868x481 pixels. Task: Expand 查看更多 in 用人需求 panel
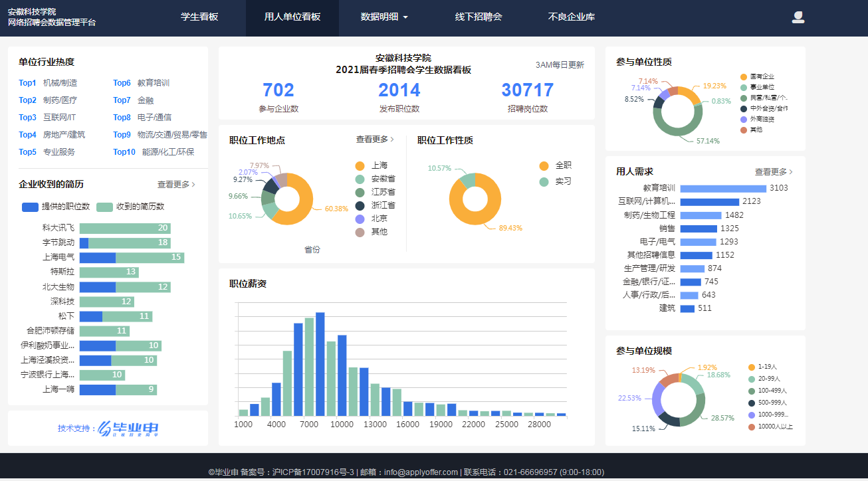pyautogui.click(x=774, y=171)
